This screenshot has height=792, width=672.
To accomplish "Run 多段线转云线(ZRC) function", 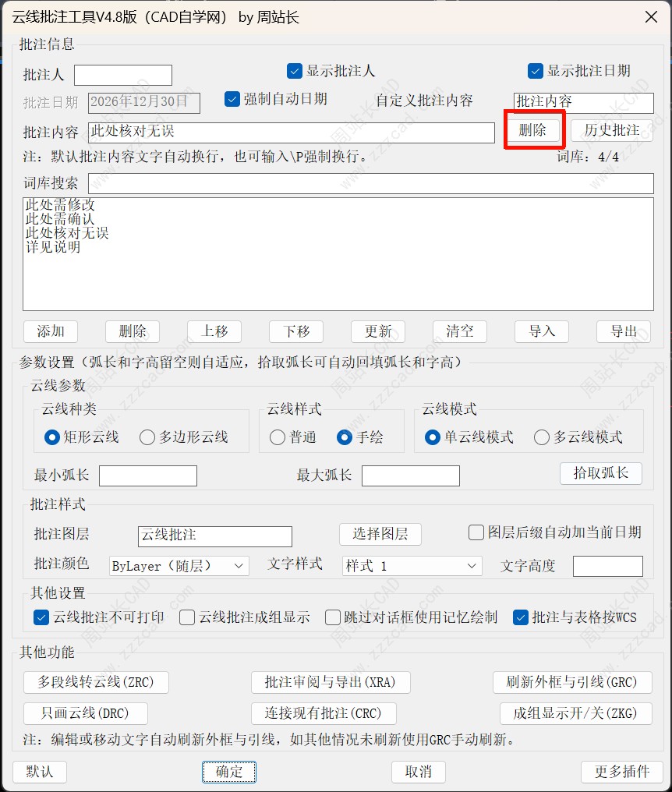I will pyautogui.click(x=96, y=682).
